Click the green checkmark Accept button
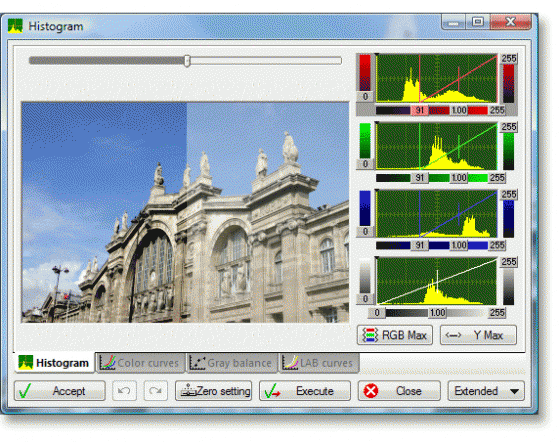The width and height of the screenshot is (560, 443). coord(60,390)
